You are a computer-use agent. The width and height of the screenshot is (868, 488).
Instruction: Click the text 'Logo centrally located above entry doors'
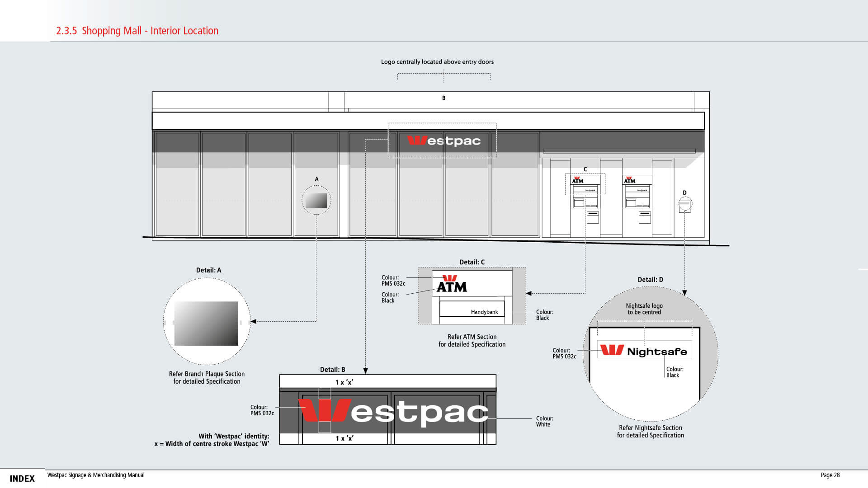click(437, 62)
